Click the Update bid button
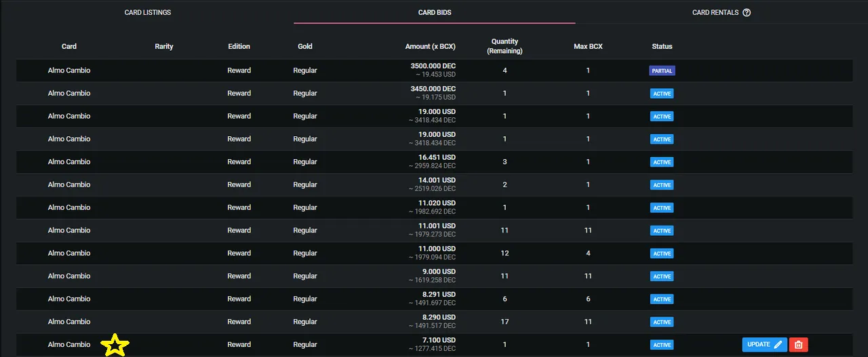The width and height of the screenshot is (868, 357). [764, 344]
